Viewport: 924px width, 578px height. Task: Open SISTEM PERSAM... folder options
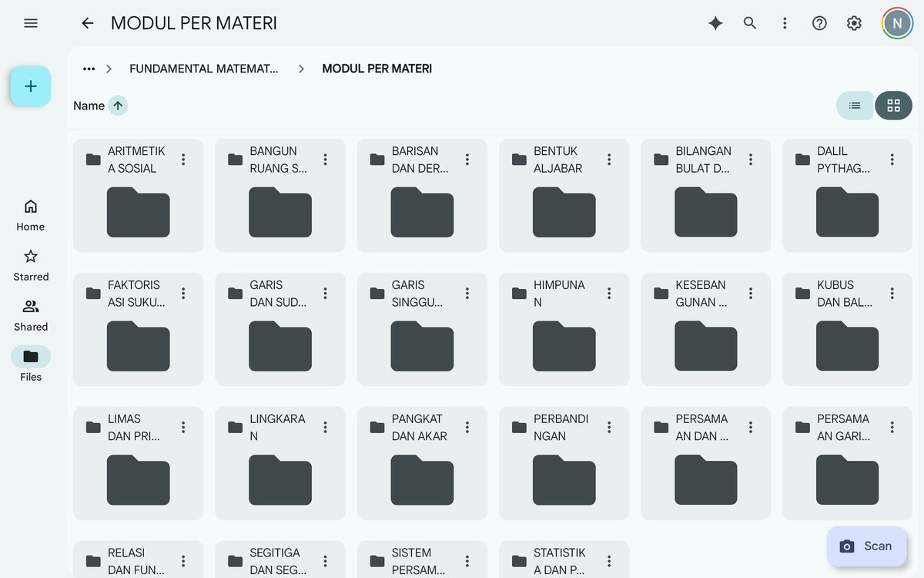(x=467, y=562)
